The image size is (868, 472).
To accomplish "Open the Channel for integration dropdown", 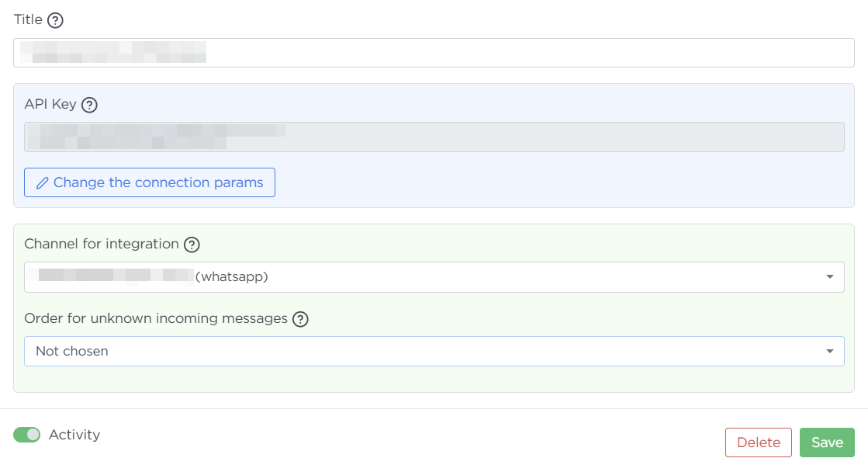I will [x=434, y=277].
